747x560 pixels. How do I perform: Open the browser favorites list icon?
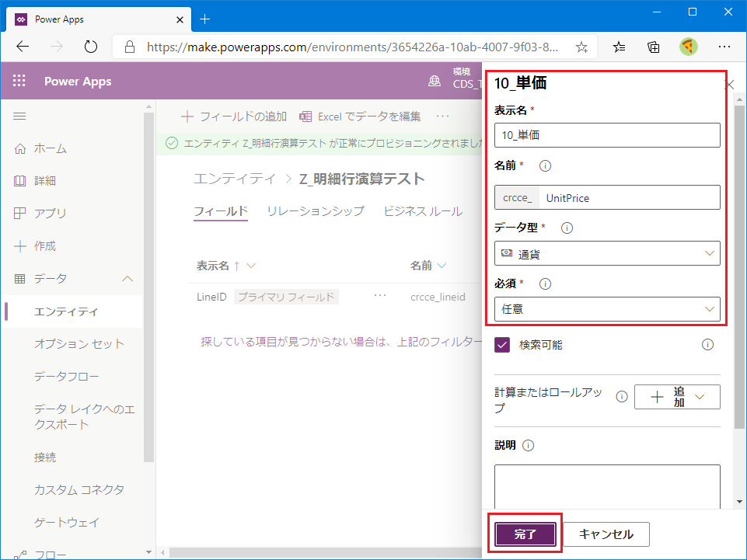pyautogui.click(x=619, y=47)
